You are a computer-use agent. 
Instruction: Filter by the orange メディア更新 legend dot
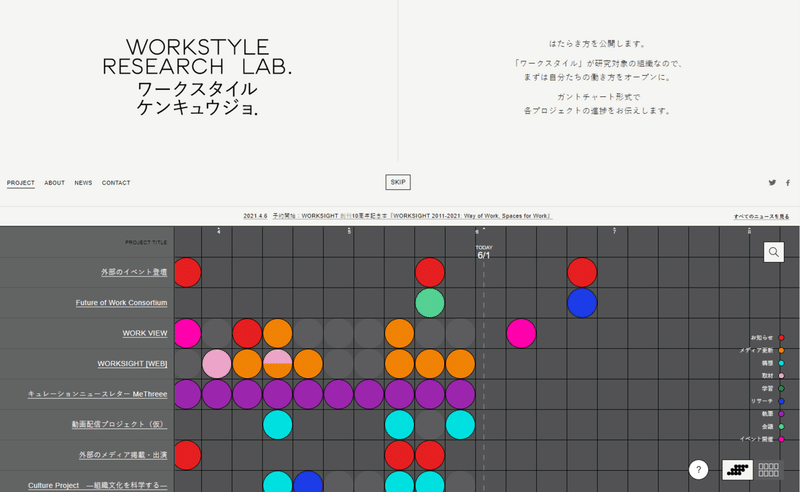point(781,351)
